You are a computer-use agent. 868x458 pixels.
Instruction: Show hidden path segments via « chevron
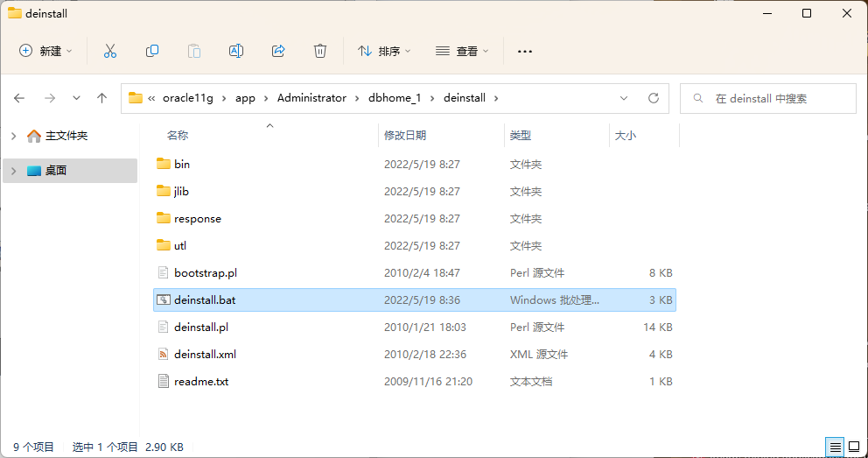tap(151, 98)
